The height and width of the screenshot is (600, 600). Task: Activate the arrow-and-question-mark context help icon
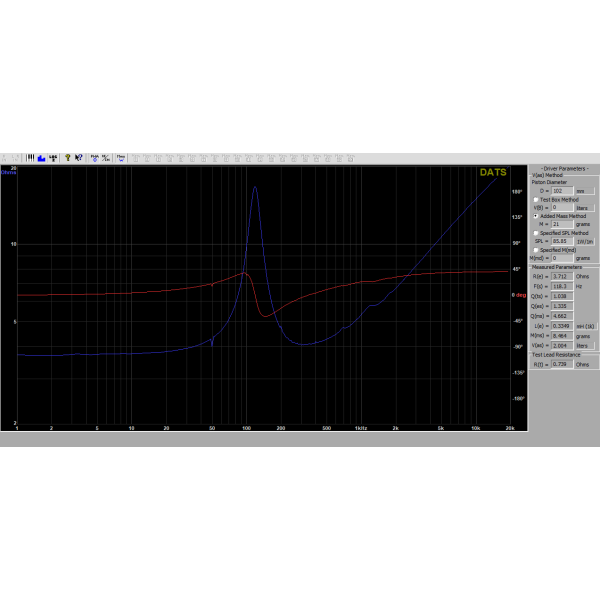[x=78, y=157]
